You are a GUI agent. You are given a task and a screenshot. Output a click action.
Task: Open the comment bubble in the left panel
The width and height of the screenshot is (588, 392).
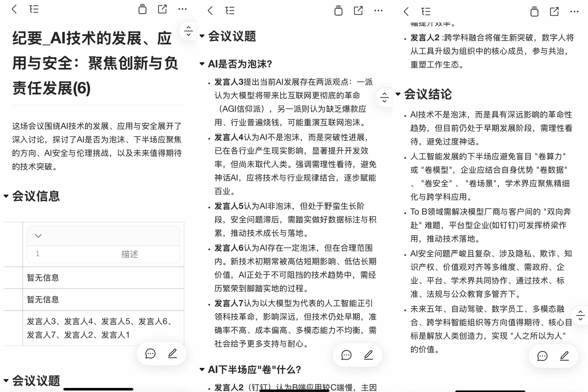click(x=150, y=353)
